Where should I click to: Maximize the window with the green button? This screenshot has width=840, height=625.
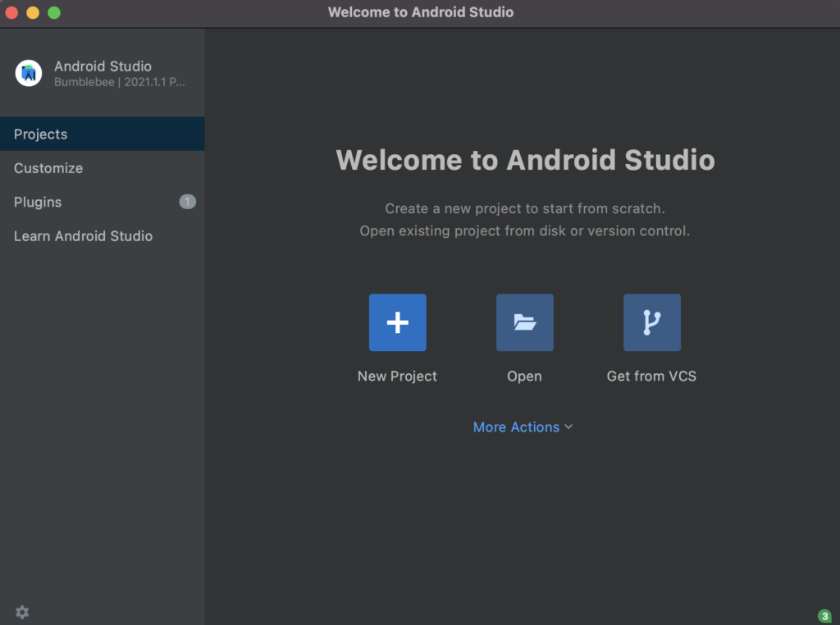coord(54,12)
